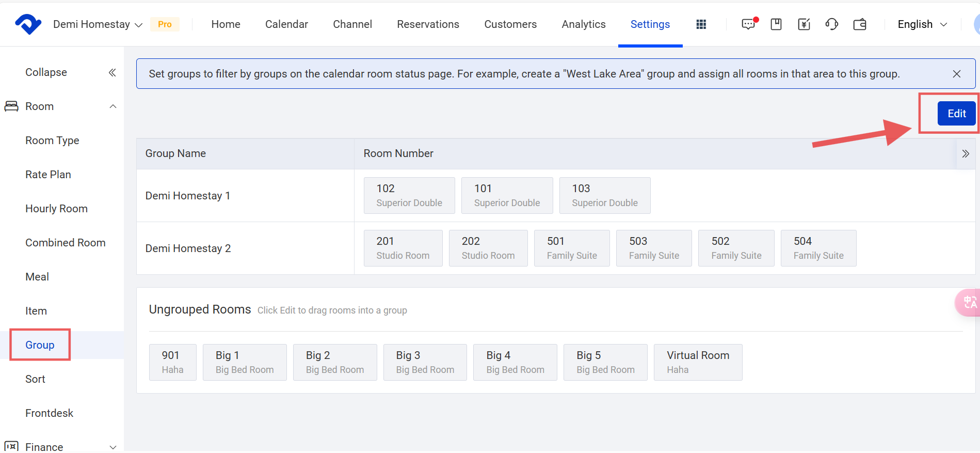Expand the Finance section in sidebar

pos(113,447)
